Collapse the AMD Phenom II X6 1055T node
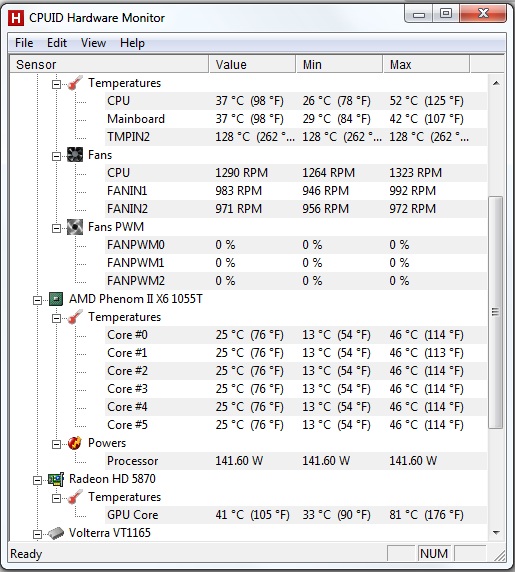This screenshot has width=515, height=572. (38, 300)
